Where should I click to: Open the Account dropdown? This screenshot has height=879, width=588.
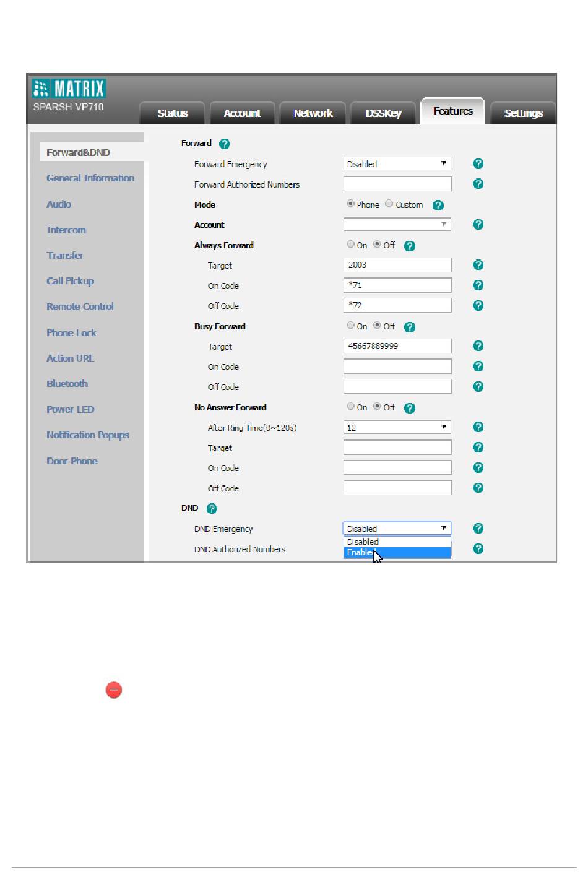[397, 224]
